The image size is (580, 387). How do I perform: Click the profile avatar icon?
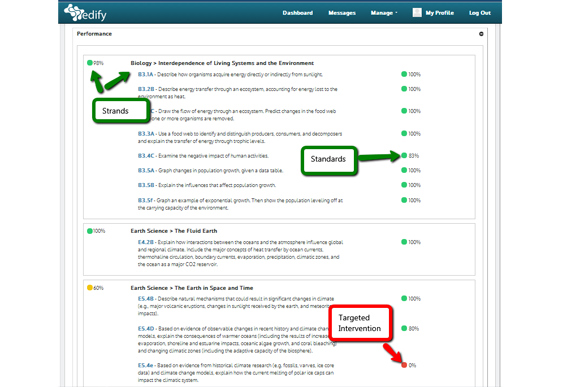tap(417, 13)
